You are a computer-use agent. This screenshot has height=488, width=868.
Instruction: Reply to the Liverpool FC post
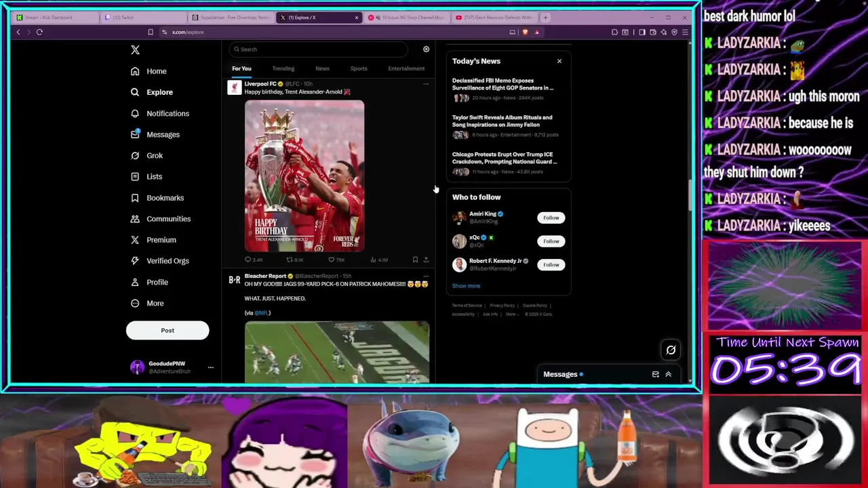pos(254,260)
